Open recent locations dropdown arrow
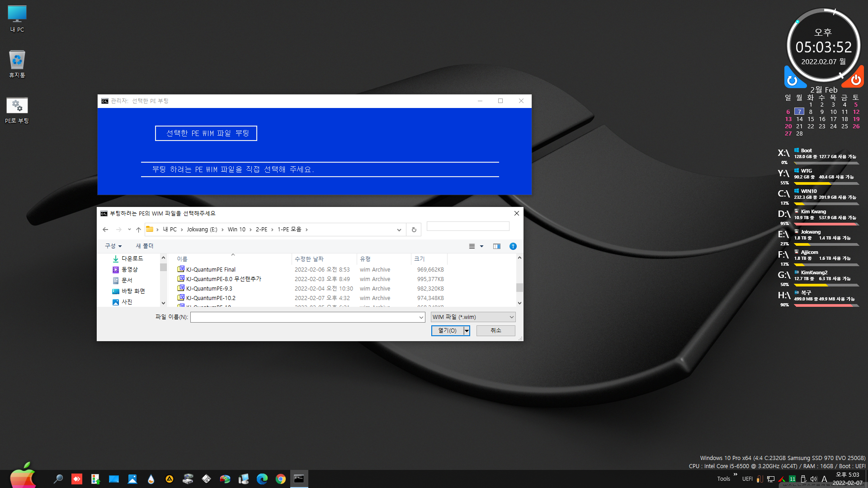Screen dimensions: 868x488 tap(129, 230)
